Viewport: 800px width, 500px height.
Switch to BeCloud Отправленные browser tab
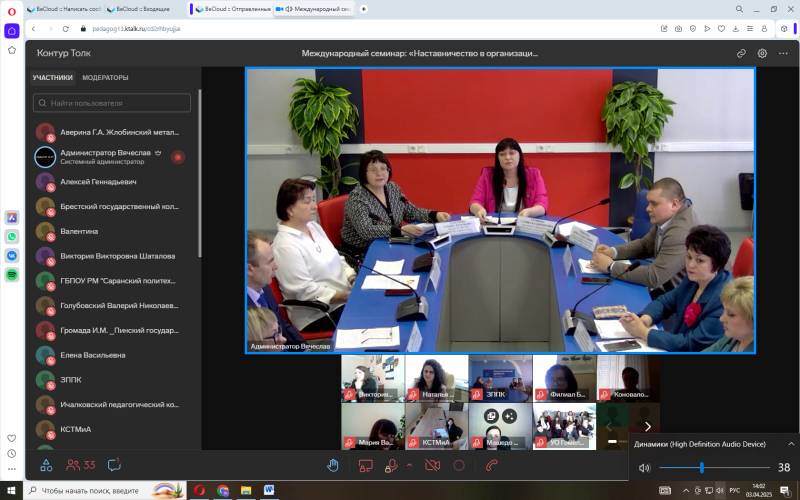(x=233, y=9)
